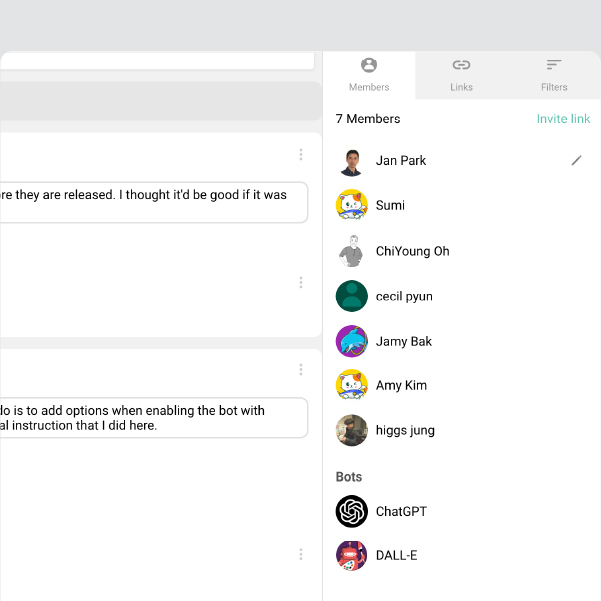This screenshot has width=601, height=601.
Task: Open the topmost message's three-dot menu
Action: 300,154
